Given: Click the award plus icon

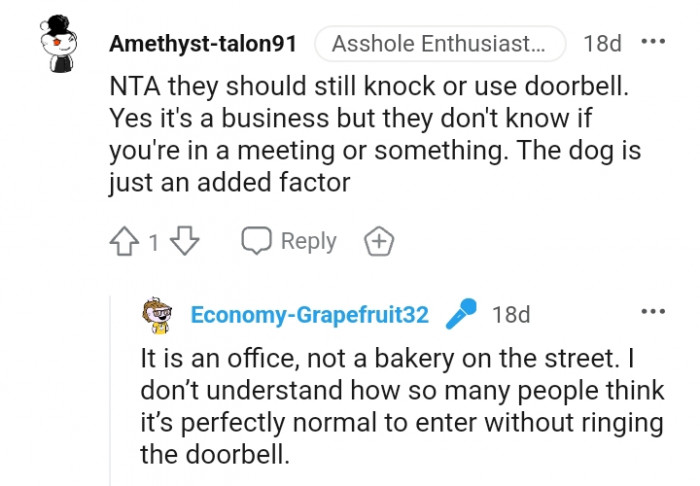Looking at the screenshot, I should (379, 241).
